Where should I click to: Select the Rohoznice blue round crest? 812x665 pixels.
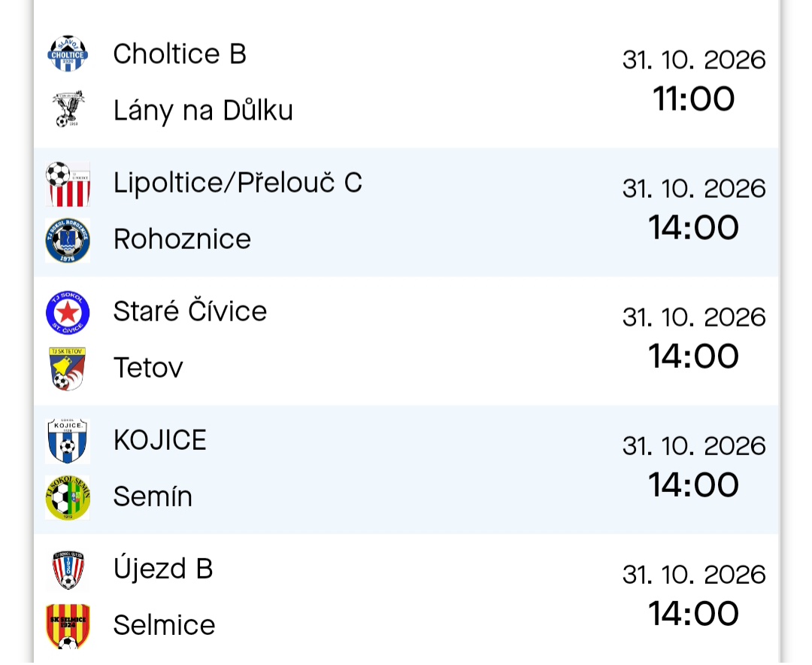[68, 241]
